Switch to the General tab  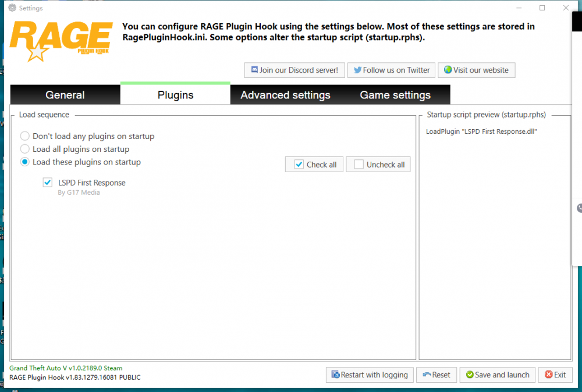tap(65, 95)
